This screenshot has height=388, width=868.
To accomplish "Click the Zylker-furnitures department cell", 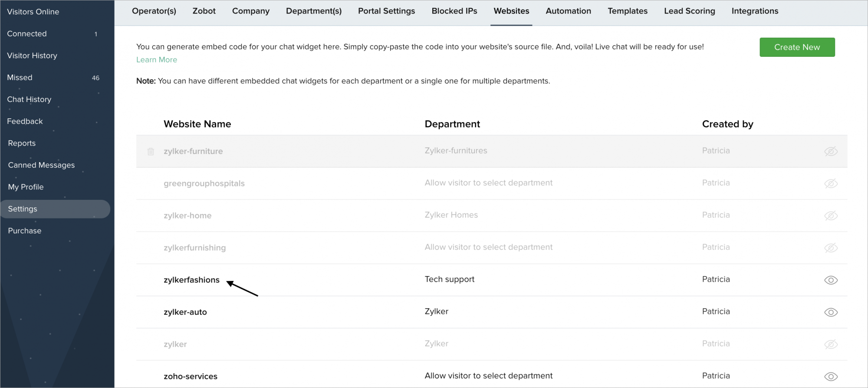I will [456, 150].
